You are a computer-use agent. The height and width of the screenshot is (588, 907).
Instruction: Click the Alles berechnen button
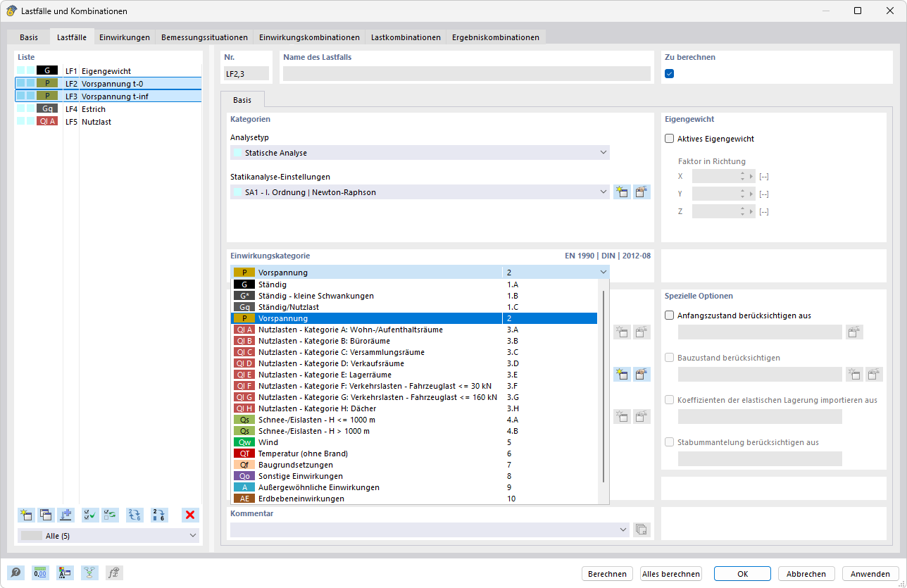tap(671, 574)
